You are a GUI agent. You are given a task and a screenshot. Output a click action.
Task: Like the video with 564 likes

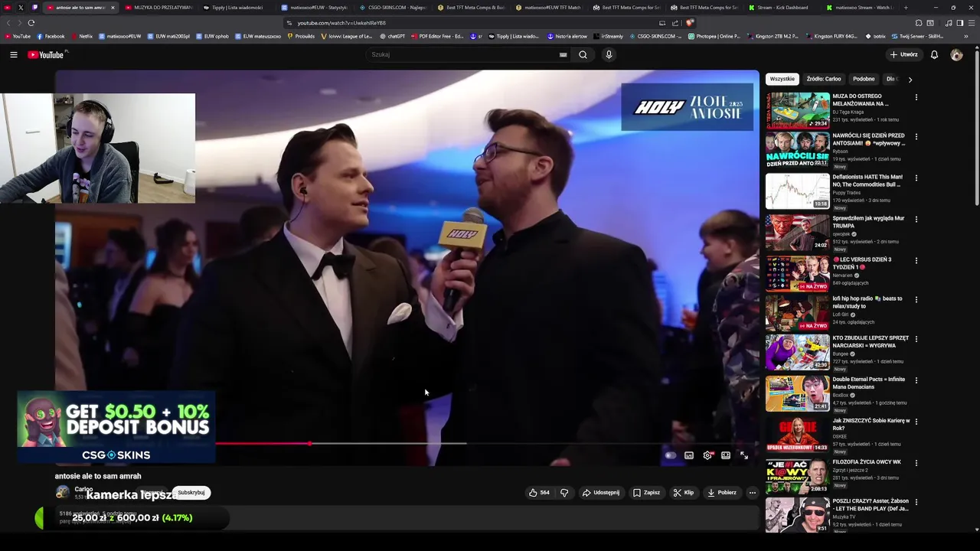[x=539, y=493]
